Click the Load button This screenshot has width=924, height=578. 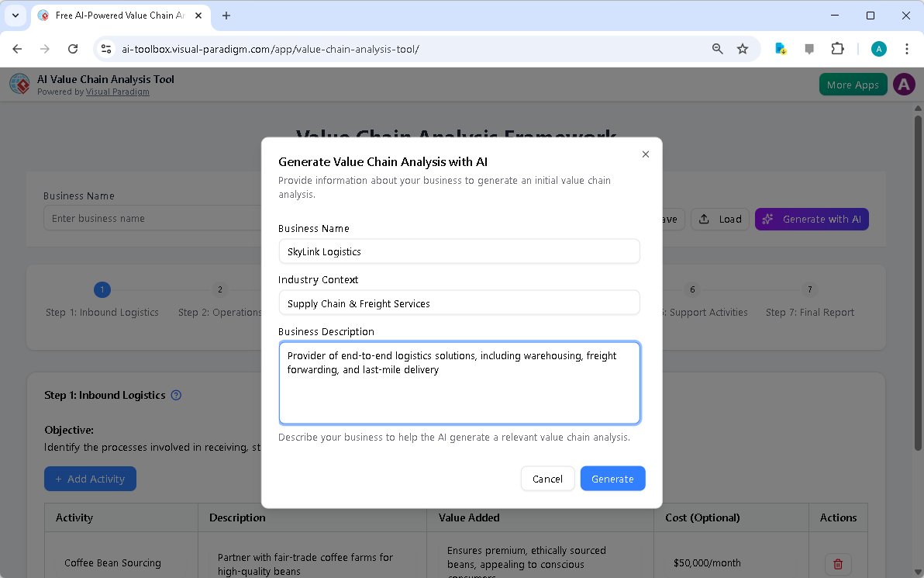coord(720,219)
